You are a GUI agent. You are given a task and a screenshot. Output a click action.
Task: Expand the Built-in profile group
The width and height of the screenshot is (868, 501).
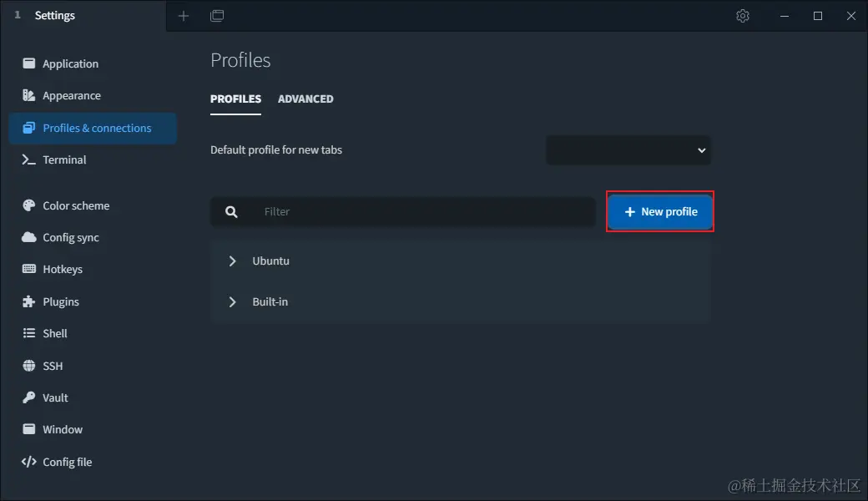(x=232, y=301)
